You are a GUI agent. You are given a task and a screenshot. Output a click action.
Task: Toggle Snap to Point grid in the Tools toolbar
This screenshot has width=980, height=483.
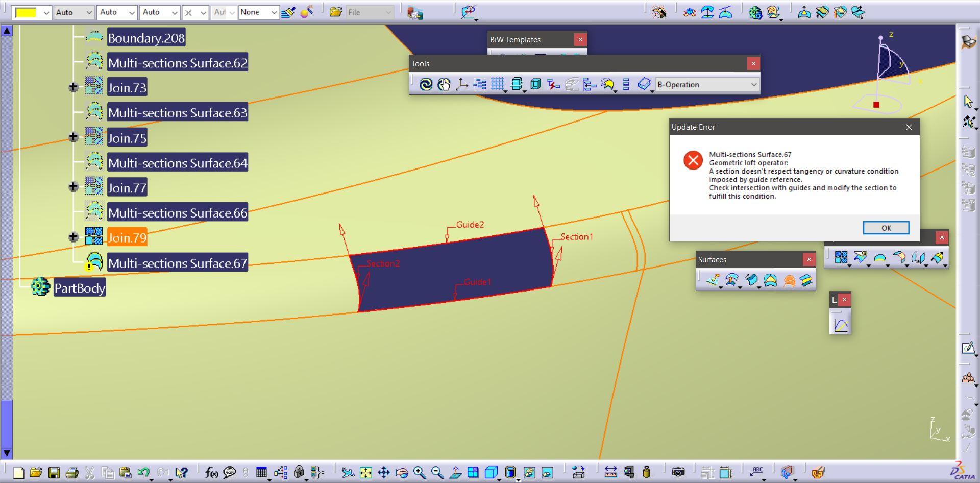[498, 84]
